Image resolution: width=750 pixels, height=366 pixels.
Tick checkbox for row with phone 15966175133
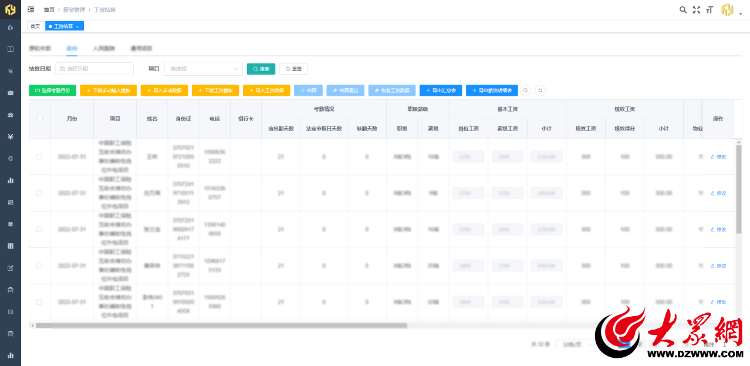point(39,266)
